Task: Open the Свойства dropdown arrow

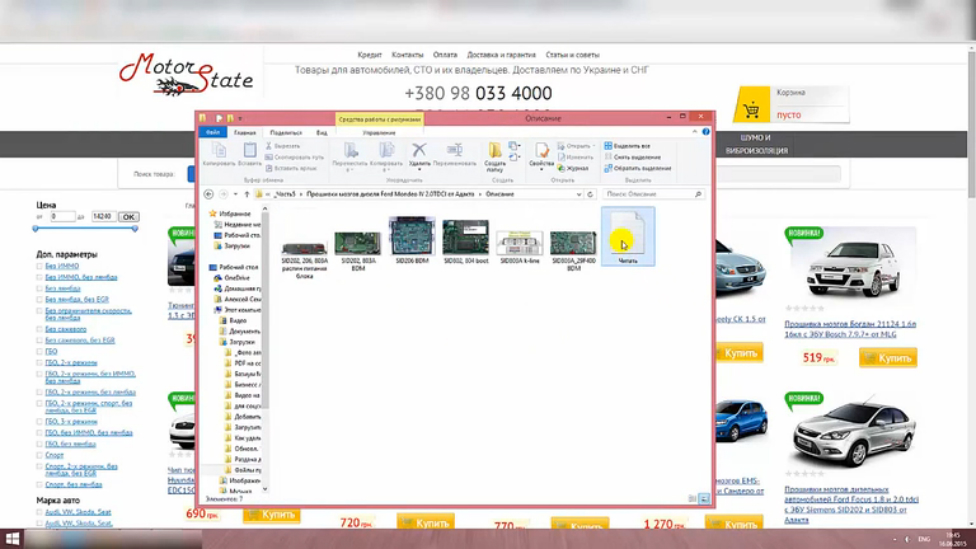Action: point(542,169)
